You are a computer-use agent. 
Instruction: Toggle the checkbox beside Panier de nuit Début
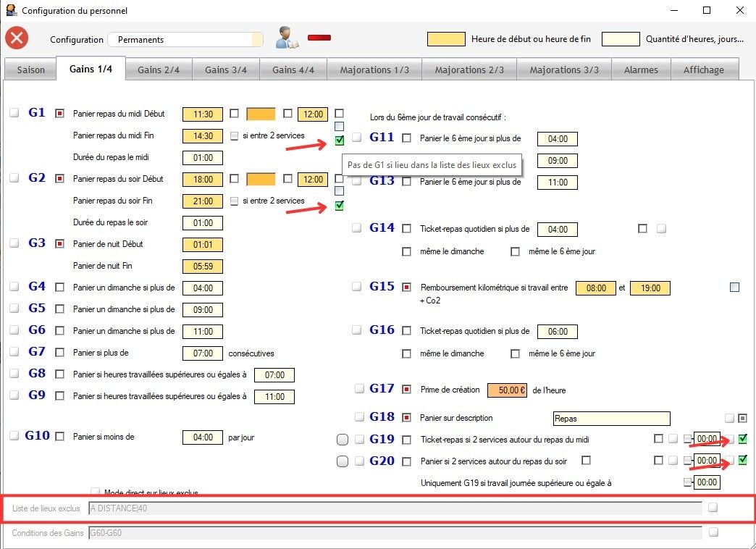tap(60, 244)
